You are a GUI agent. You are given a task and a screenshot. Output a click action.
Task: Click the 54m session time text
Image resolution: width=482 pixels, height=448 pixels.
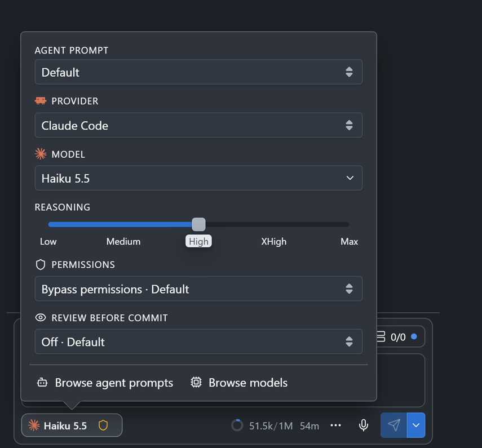pyautogui.click(x=309, y=426)
